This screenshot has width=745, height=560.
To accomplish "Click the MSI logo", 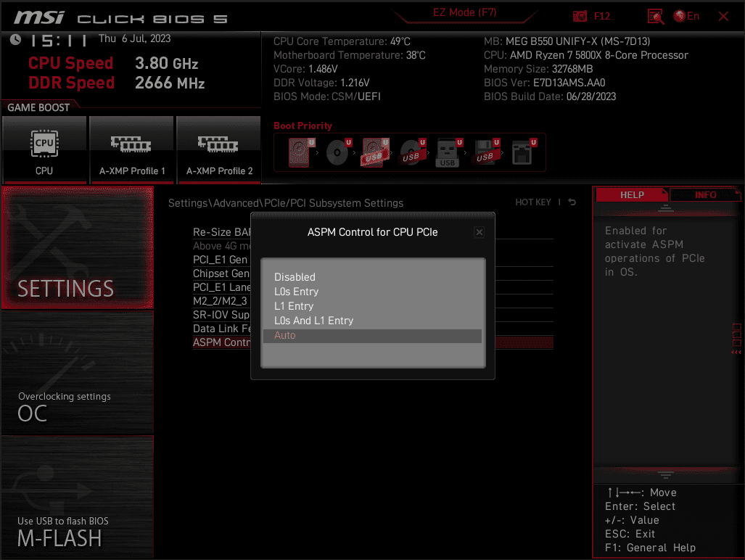I will [39, 18].
